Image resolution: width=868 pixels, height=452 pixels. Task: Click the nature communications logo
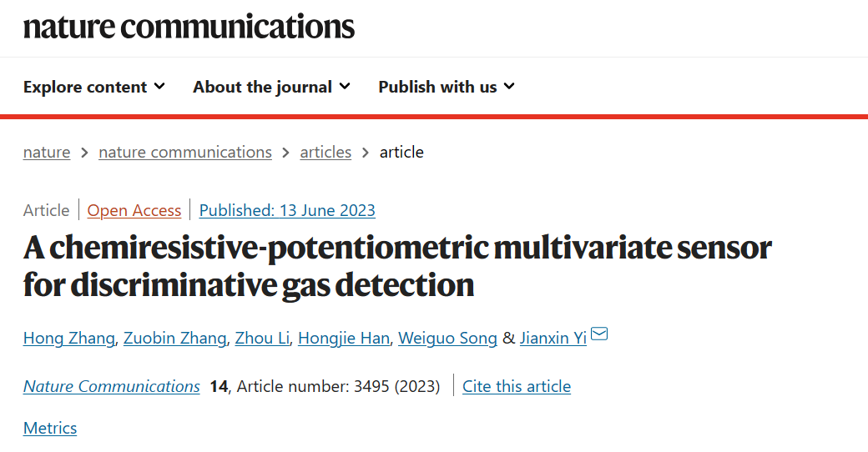[x=189, y=26]
